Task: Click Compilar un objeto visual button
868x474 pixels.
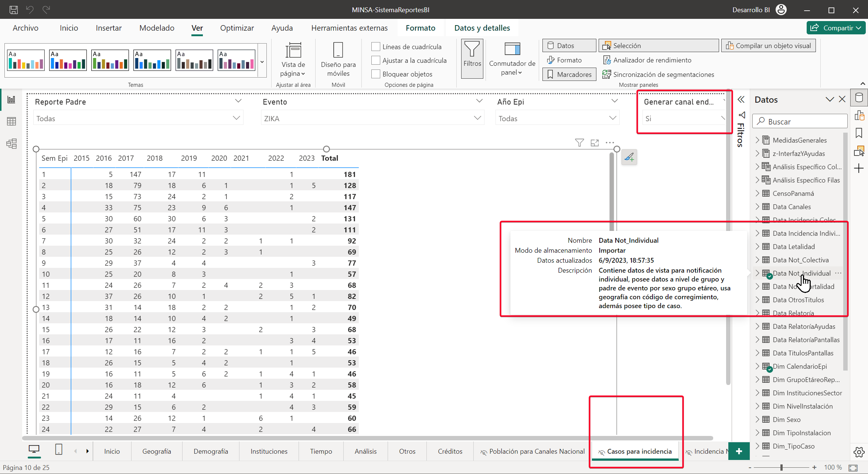Action: point(768,45)
